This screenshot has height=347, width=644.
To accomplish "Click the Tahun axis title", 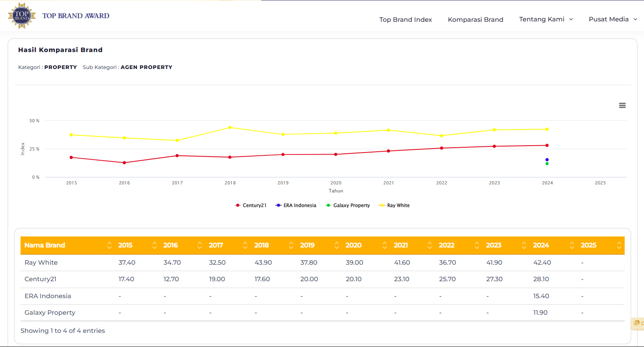I will (x=336, y=191).
